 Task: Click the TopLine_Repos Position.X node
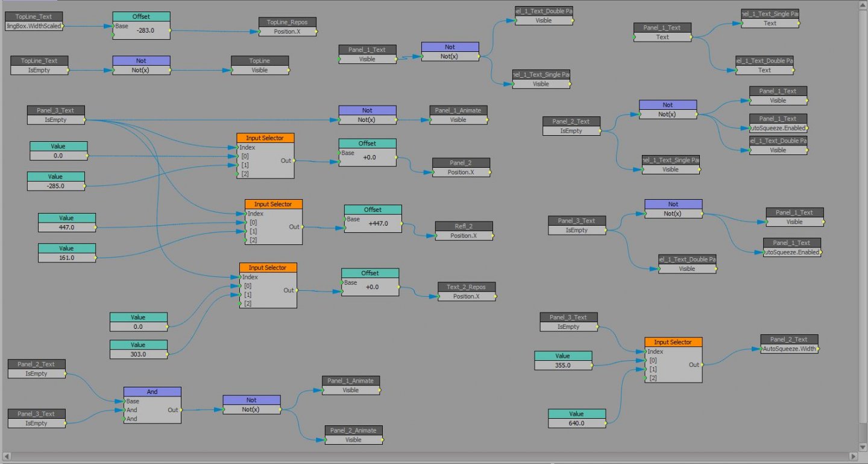[x=288, y=27]
